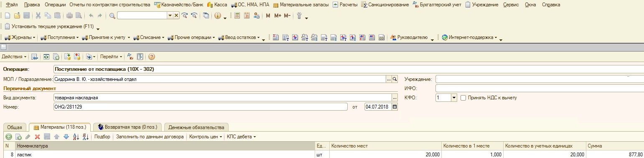Click the Refresh icon in the document toolbar
Image resolution: width=644 pixels, height=158 pixels.
pos(46,56)
